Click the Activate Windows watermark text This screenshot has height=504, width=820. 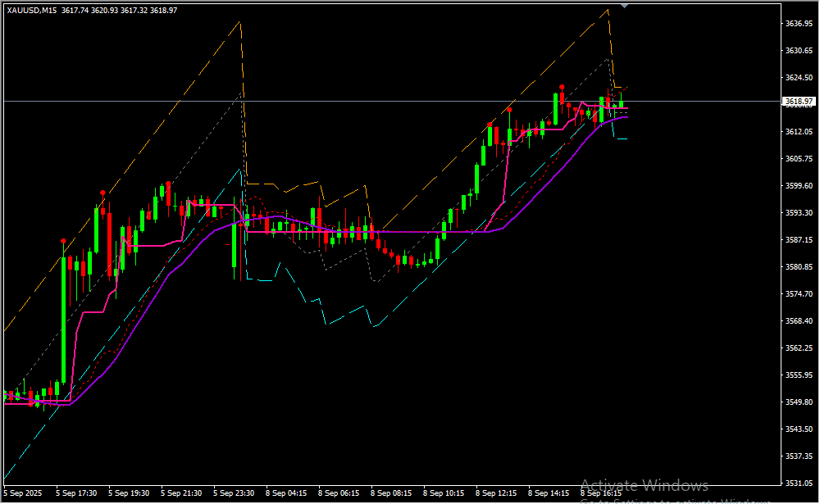coord(644,485)
